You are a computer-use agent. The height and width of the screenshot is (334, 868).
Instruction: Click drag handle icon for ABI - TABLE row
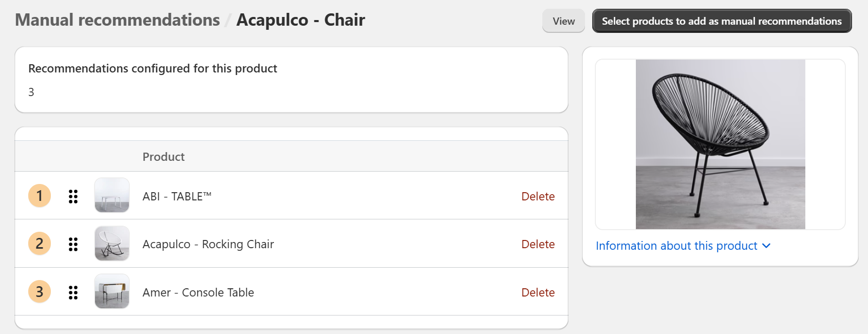pos(73,196)
